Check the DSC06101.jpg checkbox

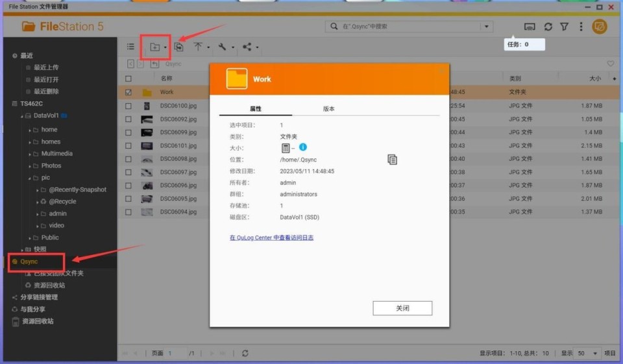(x=128, y=146)
